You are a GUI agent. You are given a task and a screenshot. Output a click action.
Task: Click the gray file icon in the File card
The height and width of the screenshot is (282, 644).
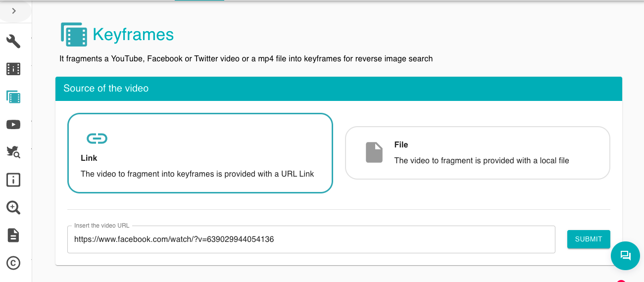point(374,152)
